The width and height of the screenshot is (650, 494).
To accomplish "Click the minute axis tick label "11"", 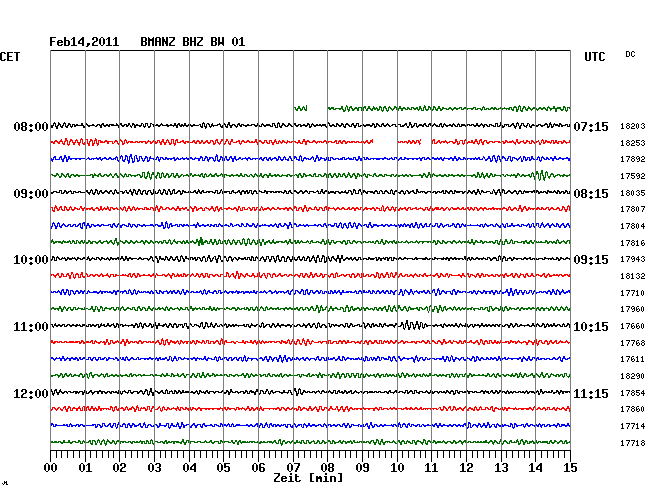I will click(431, 468).
